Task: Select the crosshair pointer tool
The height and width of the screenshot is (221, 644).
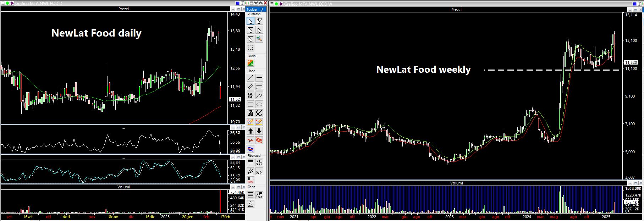Action: coord(251,39)
